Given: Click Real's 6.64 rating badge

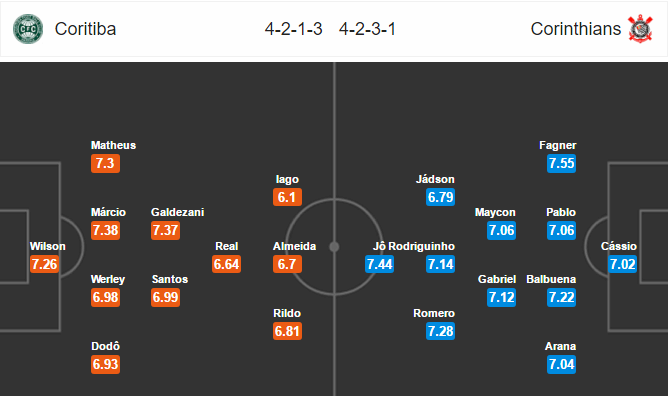Looking at the screenshot, I should pos(227,264).
